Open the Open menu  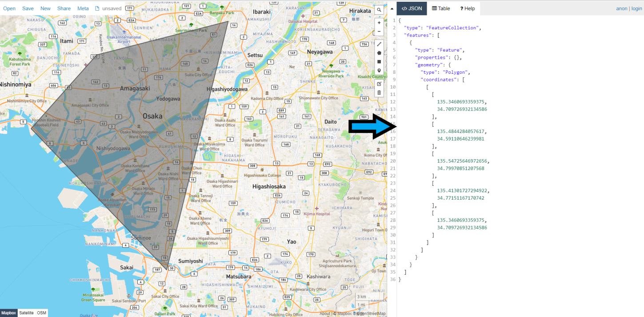9,8
